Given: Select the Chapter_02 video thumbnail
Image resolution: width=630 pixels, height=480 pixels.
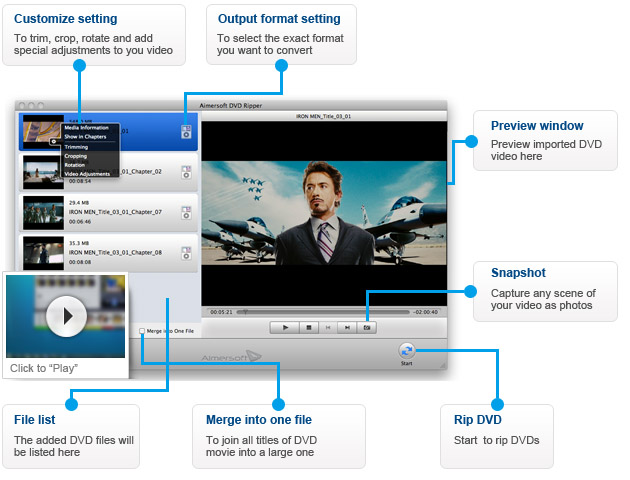Looking at the screenshot, I should (43, 172).
